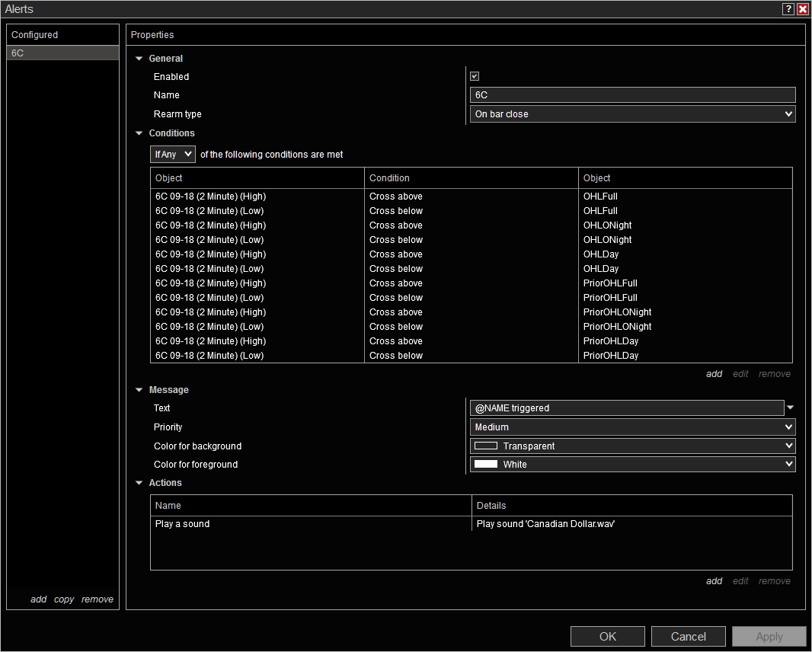
Task: Collapse the General section triangle
Action: (139, 59)
